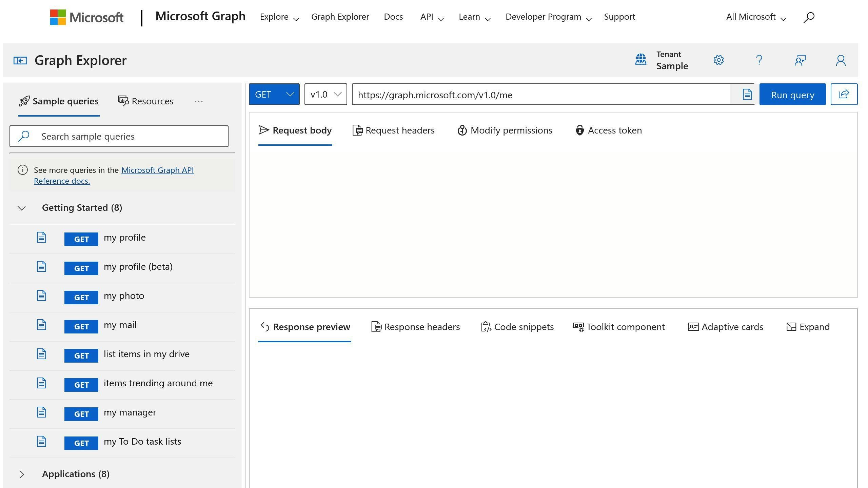Open the Explore menu dropdown
Viewport: 868px width, 488px height.
(279, 17)
